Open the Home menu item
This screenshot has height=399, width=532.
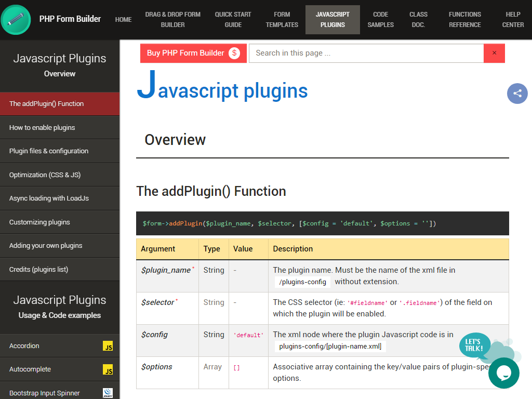[x=123, y=20]
